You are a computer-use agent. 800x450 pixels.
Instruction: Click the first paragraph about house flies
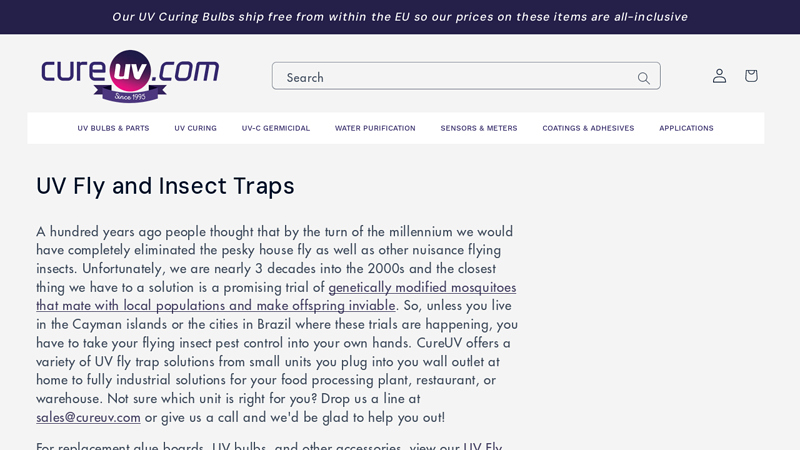[277, 324]
